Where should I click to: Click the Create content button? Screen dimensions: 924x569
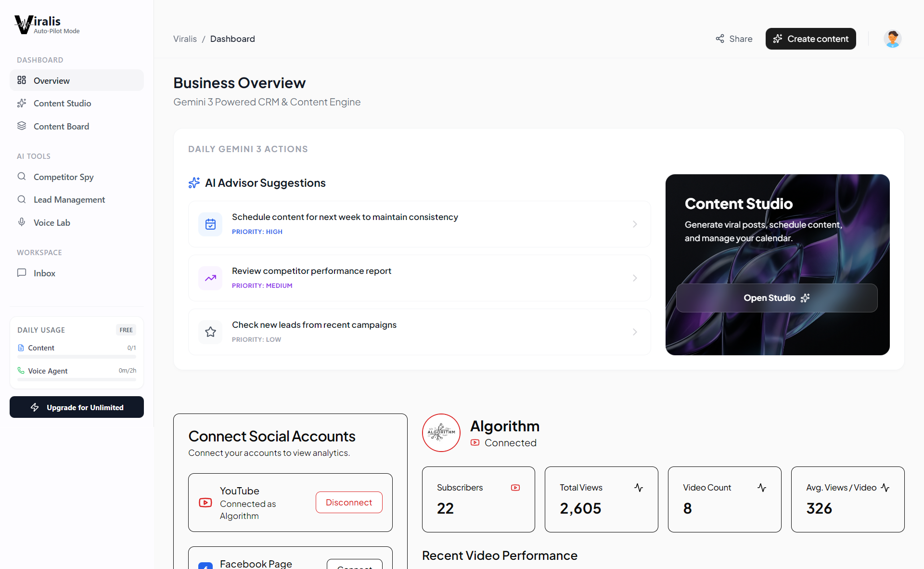click(810, 39)
